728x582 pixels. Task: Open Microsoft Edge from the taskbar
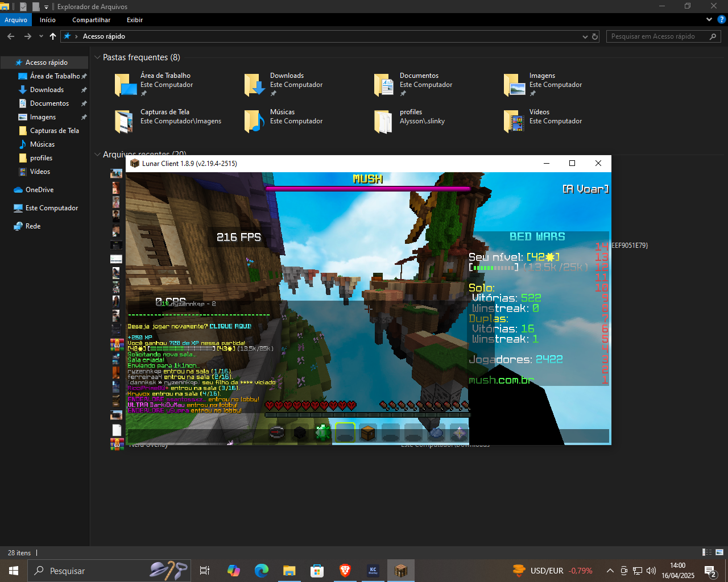pos(262,571)
